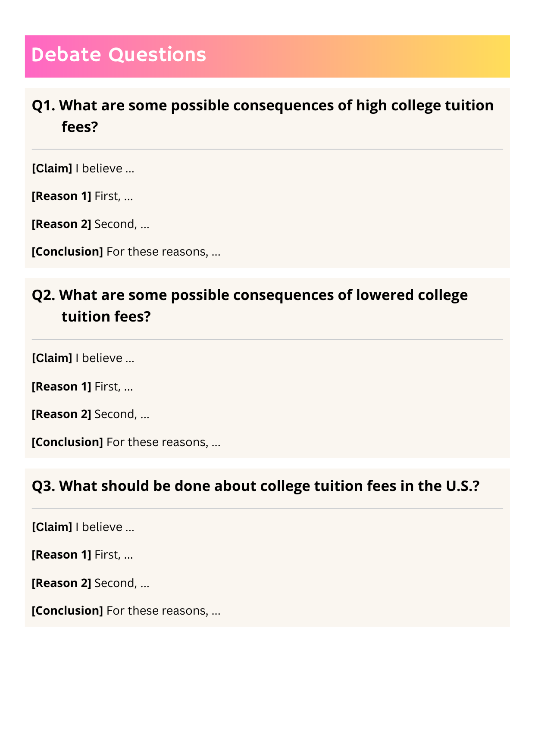This screenshot has width=535, height=756.
Task: Select the Conclusion line under Q2
Action: pos(126,442)
